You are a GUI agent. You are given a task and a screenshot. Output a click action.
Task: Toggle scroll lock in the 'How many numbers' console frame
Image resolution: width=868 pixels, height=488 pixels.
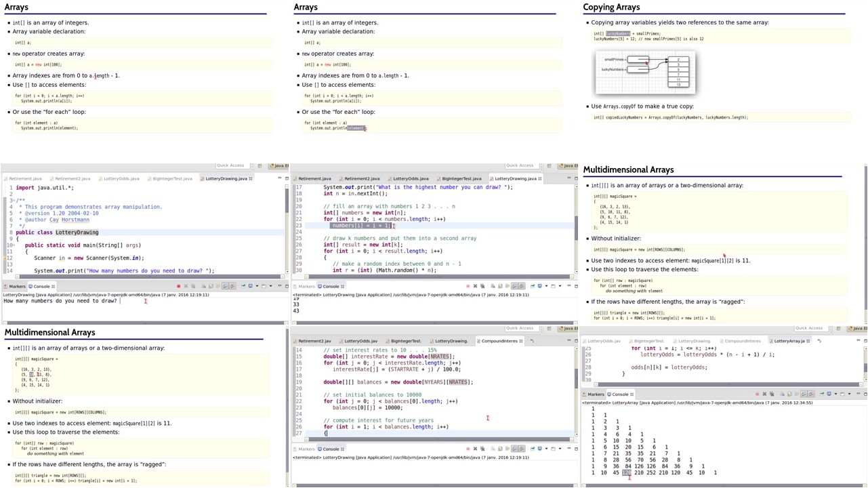(211, 286)
